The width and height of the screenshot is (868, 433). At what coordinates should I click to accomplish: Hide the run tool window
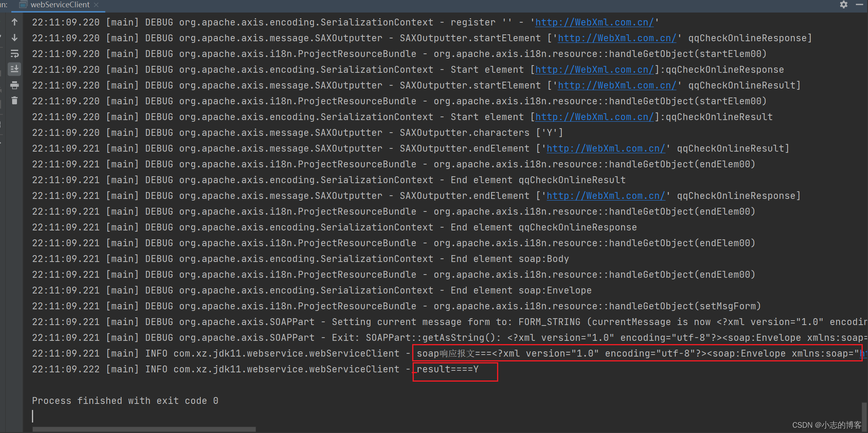click(x=860, y=4)
